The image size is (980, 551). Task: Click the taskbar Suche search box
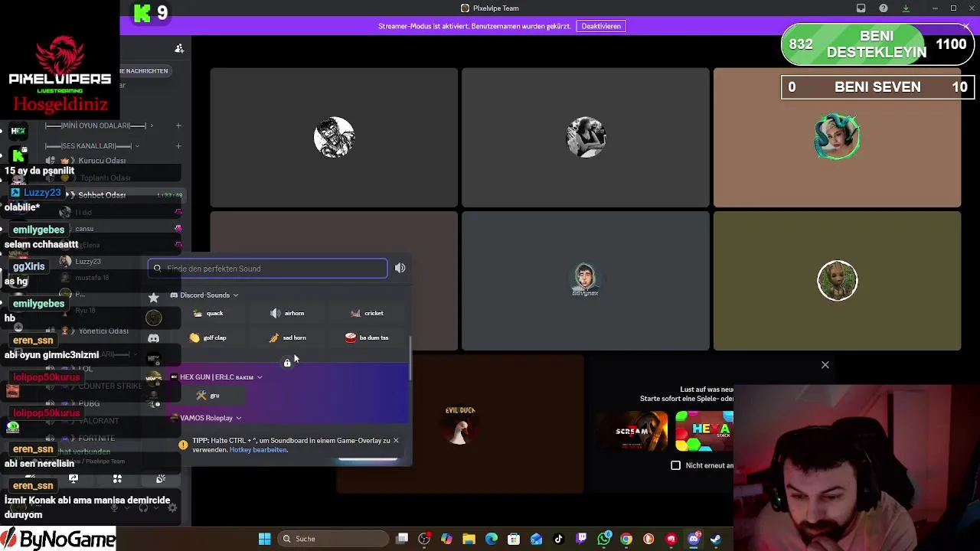(x=332, y=539)
